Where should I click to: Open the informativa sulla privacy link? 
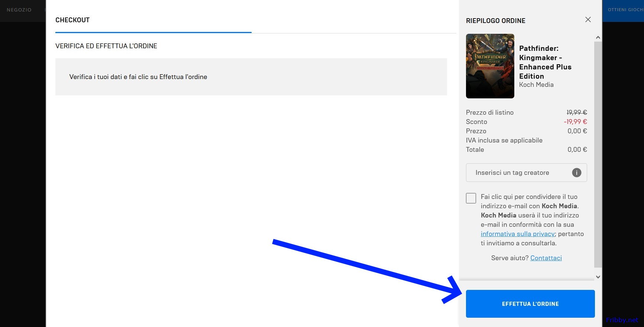pyautogui.click(x=518, y=234)
